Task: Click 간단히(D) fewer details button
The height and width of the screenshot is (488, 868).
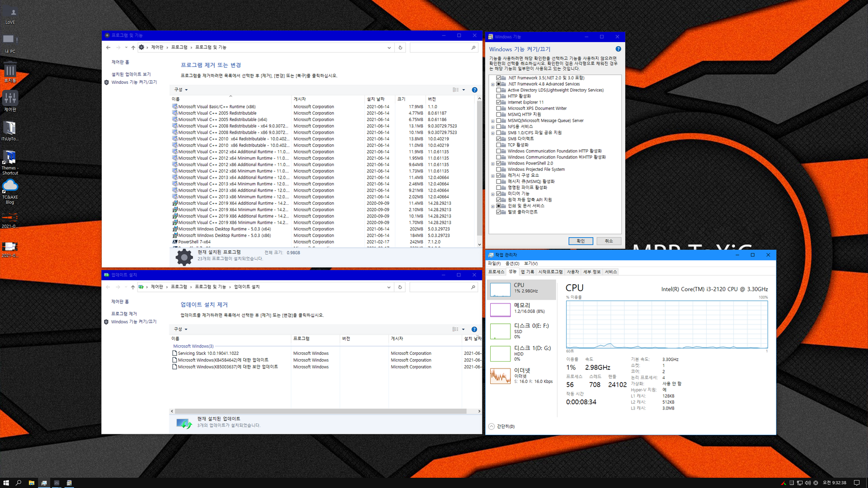Action: tap(502, 427)
